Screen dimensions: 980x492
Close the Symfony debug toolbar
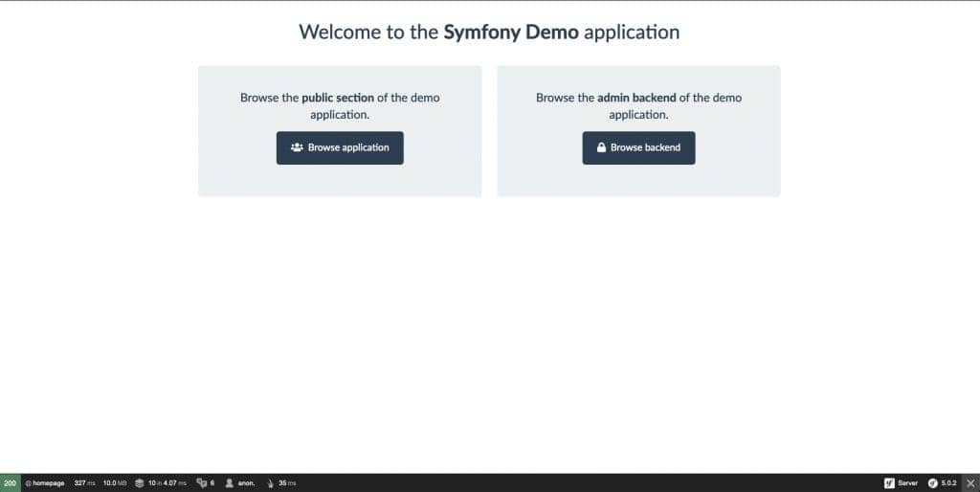click(x=969, y=483)
